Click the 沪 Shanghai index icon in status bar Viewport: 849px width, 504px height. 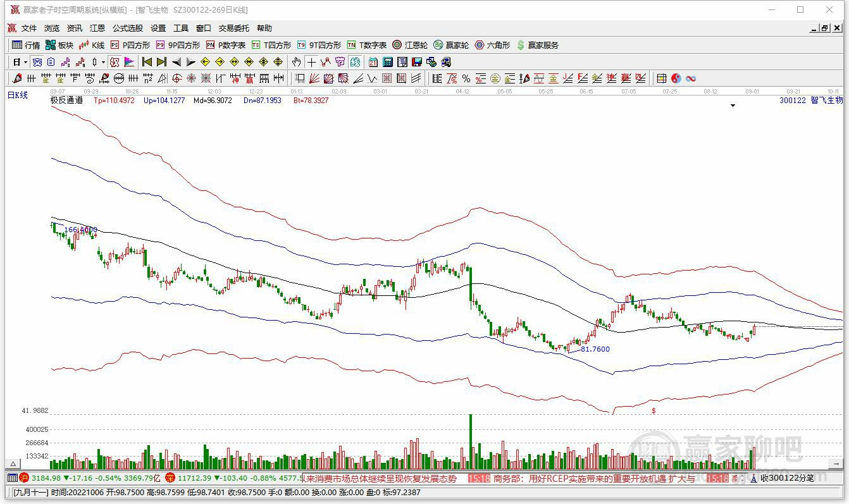point(24,478)
